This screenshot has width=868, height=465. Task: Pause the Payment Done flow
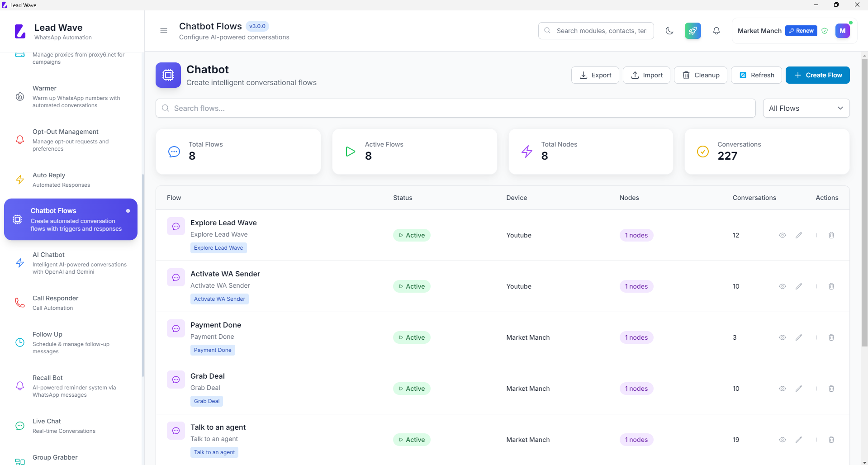tap(815, 337)
